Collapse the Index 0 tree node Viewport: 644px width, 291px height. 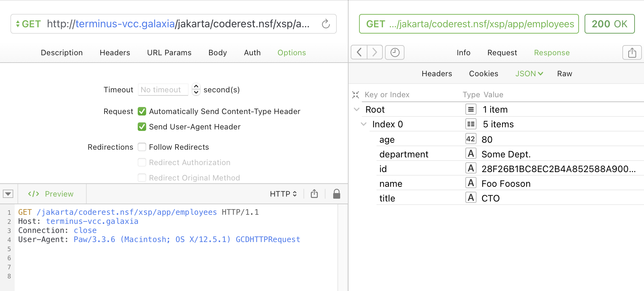point(364,124)
